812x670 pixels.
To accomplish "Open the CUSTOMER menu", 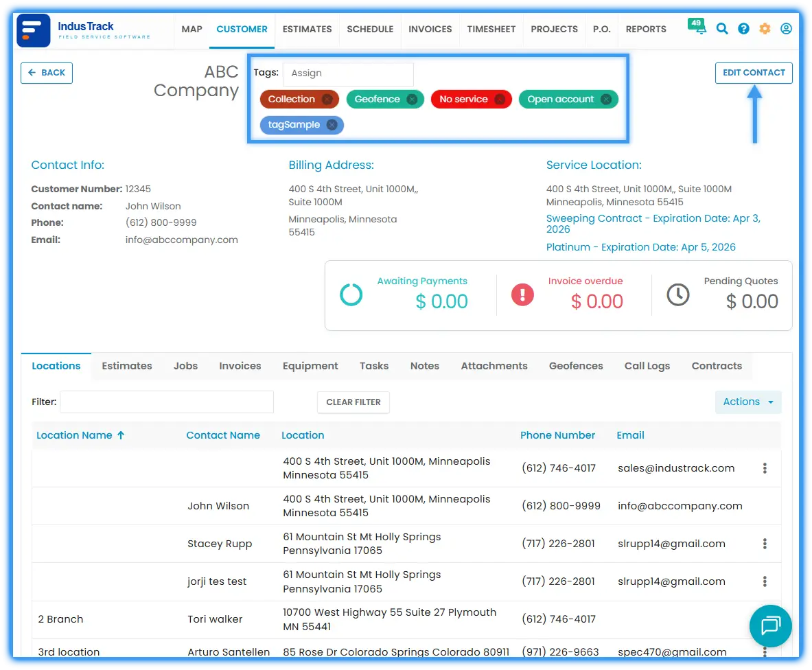I will pos(242,29).
